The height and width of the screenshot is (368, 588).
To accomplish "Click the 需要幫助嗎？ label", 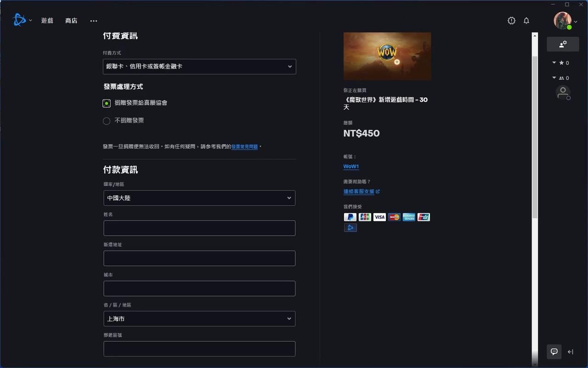I will pyautogui.click(x=357, y=182).
